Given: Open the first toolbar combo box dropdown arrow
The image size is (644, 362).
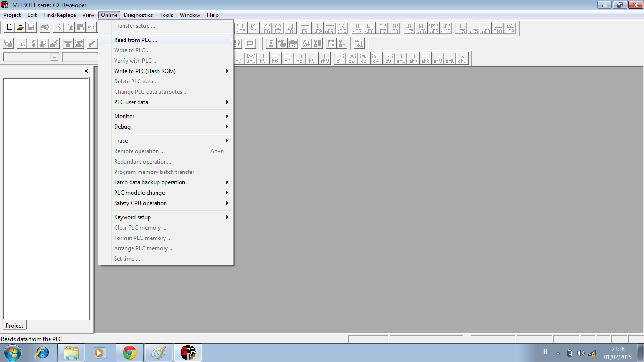Looking at the screenshot, I should (x=54, y=58).
